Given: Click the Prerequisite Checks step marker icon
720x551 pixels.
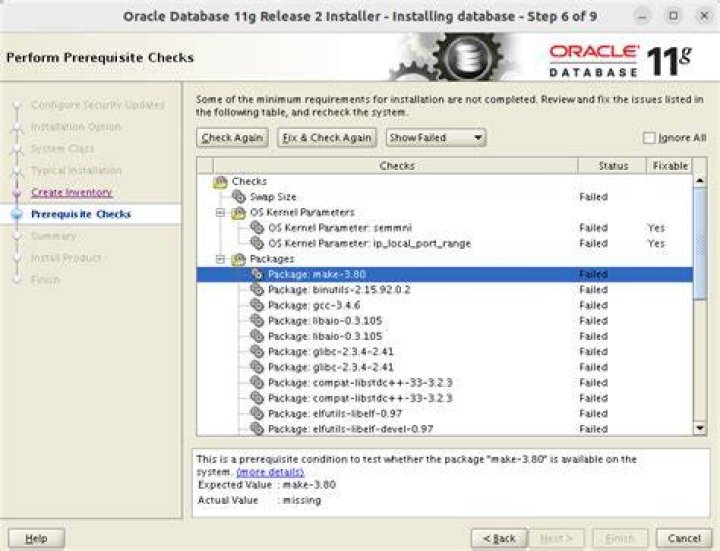Looking at the screenshot, I should pos(17,214).
